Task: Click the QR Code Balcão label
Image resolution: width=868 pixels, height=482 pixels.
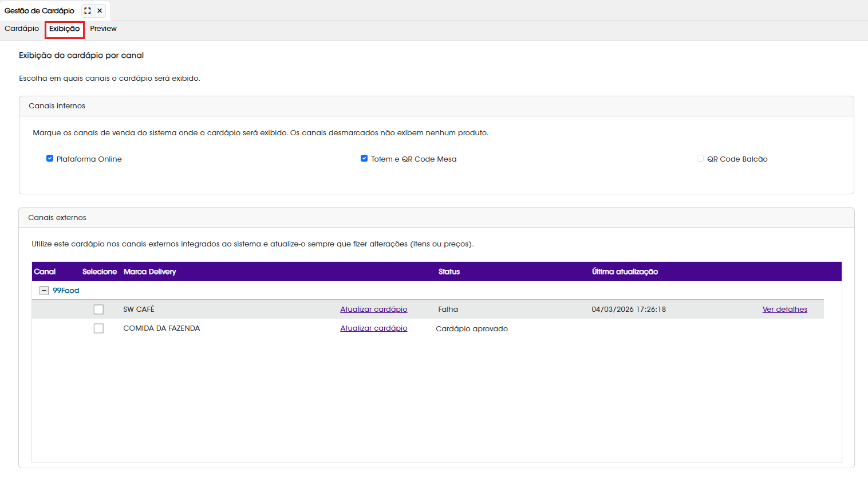Action: (737, 159)
